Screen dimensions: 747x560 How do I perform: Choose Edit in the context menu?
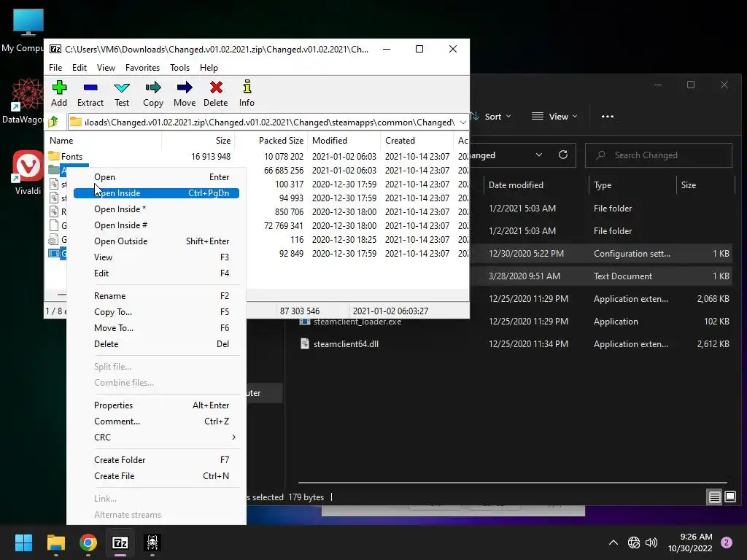pos(156,273)
